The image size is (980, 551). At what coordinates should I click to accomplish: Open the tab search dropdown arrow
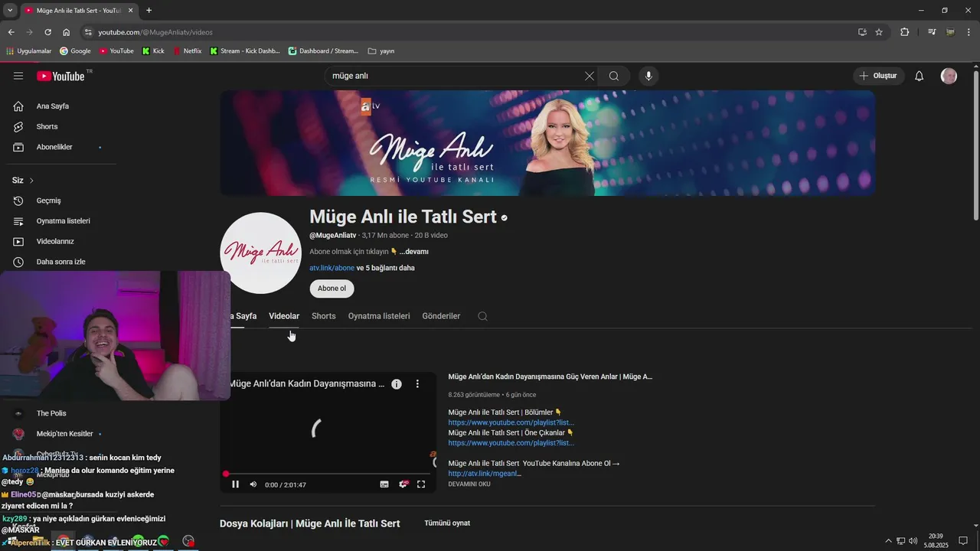click(10, 10)
